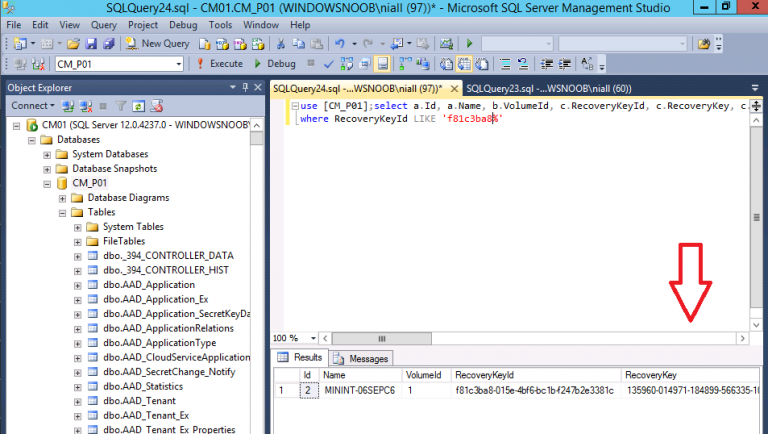This screenshot has height=434, width=768.
Task: Click the Refresh icon in Object Explorer
Action: point(138,105)
